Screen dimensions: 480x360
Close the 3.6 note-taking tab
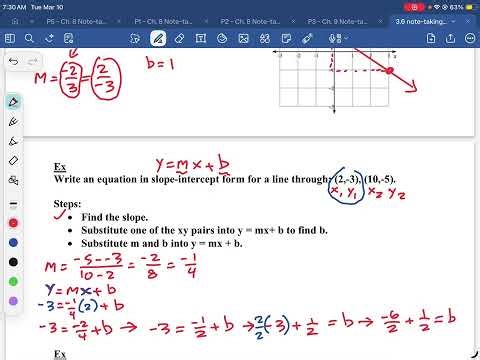pos(468,21)
